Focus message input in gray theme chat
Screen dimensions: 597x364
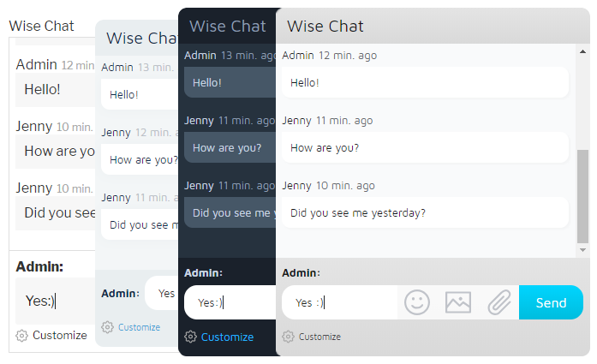click(x=339, y=302)
